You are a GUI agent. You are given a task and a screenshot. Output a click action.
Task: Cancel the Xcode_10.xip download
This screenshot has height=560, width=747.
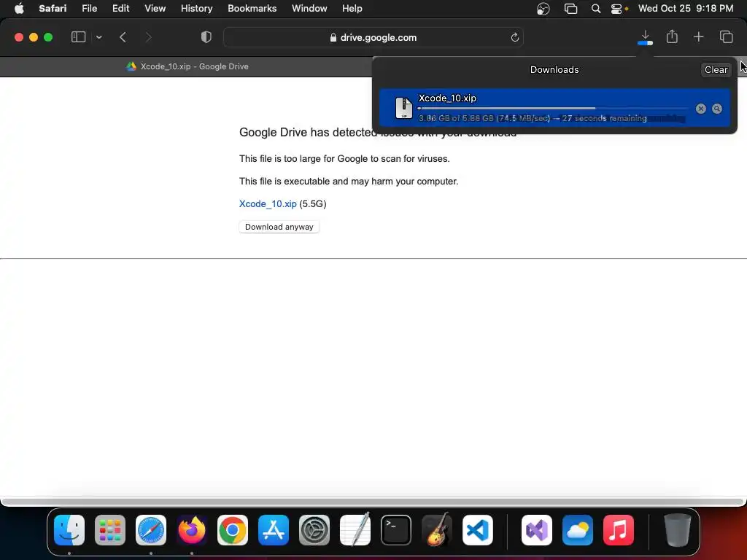pyautogui.click(x=700, y=109)
